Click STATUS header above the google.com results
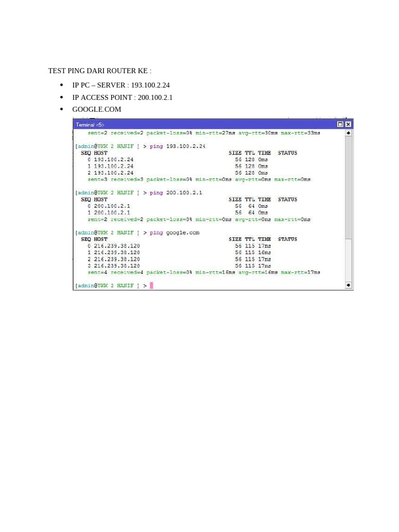 (287, 239)
